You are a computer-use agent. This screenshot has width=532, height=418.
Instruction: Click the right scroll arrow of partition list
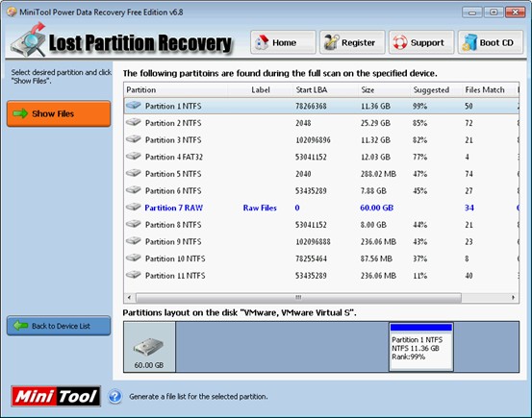(x=514, y=298)
